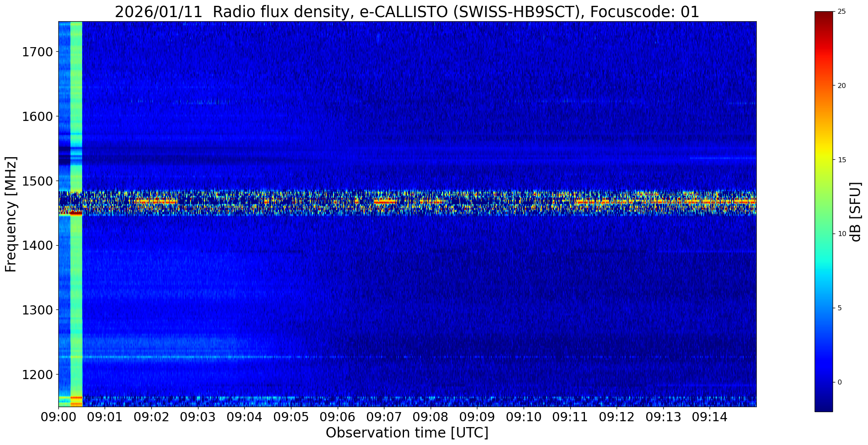This screenshot has width=868, height=445.
Task: Click the 09:07 time tick label
Action: pyautogui.click(x=384, y=417)
